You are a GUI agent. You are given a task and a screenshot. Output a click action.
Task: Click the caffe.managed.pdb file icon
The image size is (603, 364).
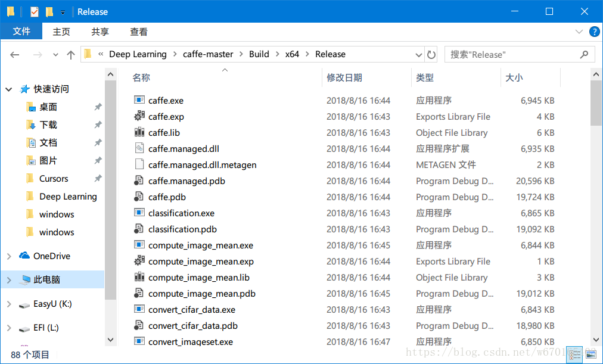pos(139,181)
